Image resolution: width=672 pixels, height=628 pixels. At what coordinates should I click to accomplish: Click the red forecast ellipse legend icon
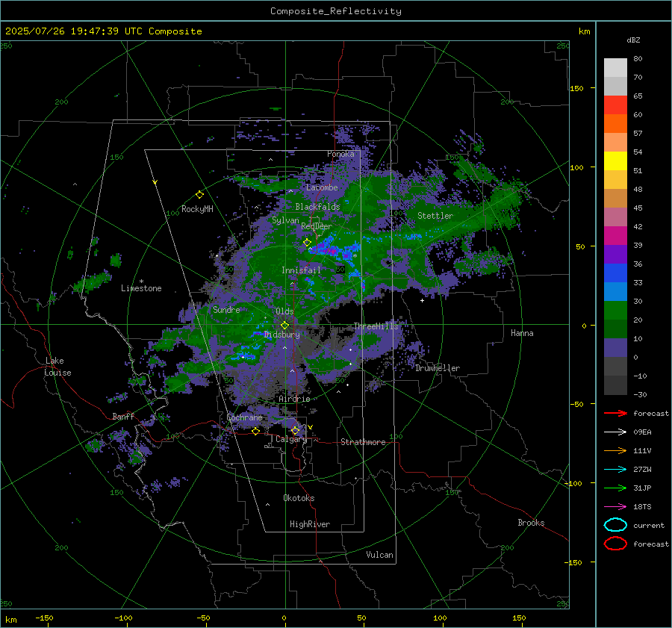(x=615, y=544)
